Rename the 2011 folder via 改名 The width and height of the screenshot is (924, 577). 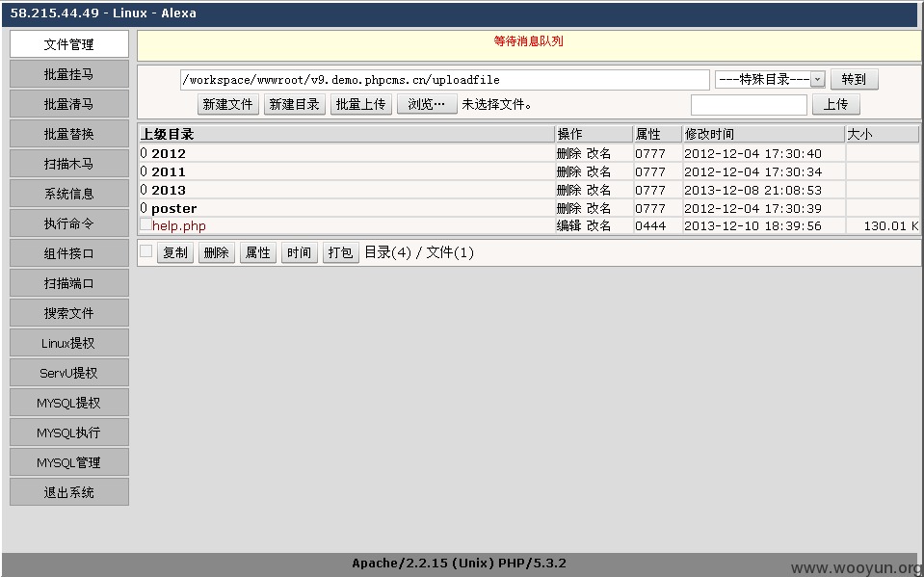(x=598, y=172)
